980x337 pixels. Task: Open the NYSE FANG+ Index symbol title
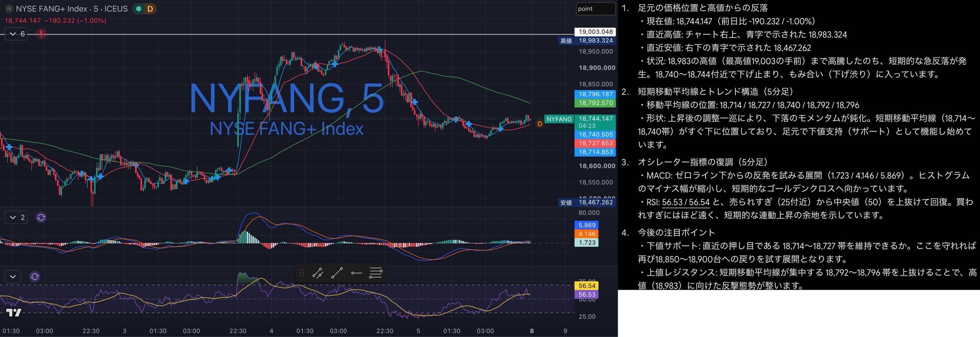point(72,9)
